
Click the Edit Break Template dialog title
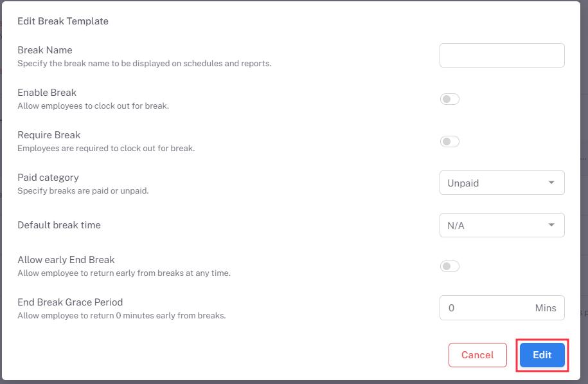pyautogui.click(x=63, y=21)
